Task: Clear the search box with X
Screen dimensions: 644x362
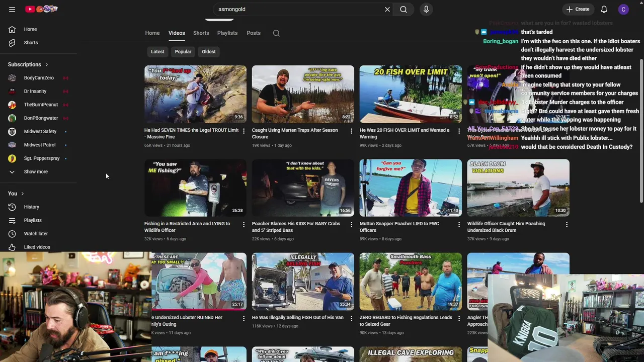Action: point(387,9)
